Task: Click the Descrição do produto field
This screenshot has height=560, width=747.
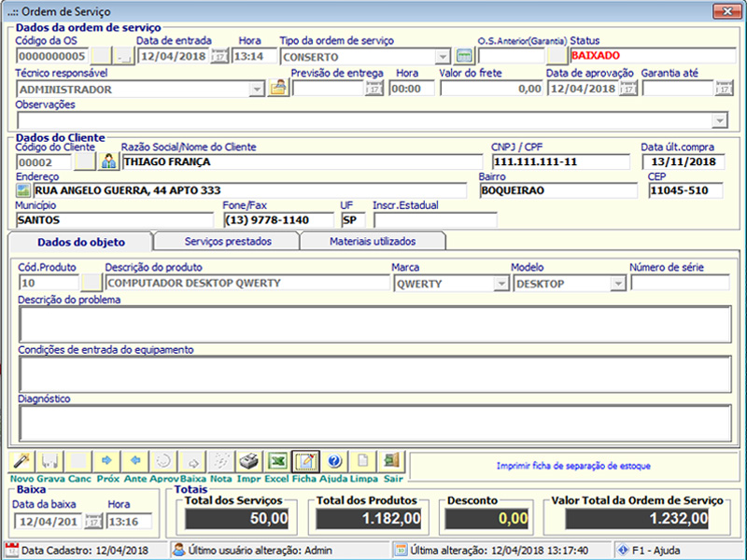Action: [x=247, y=283]
